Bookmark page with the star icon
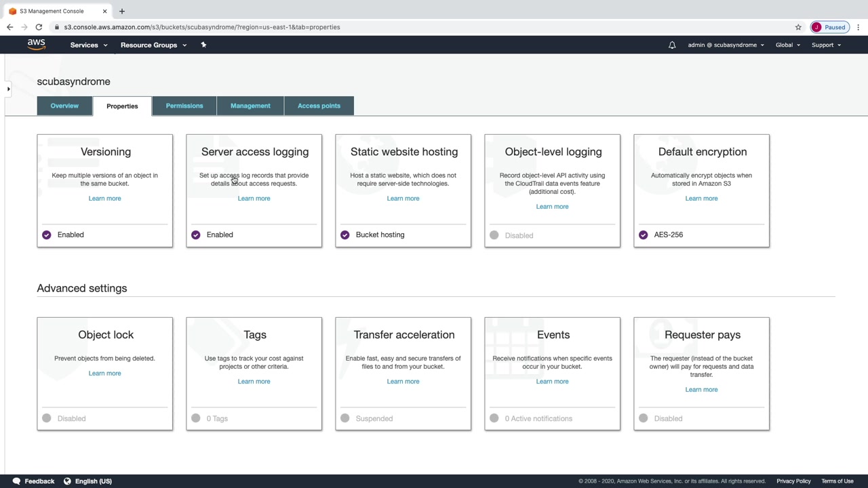868x488 pixels. pyautogui.click(x=798, y=27)
